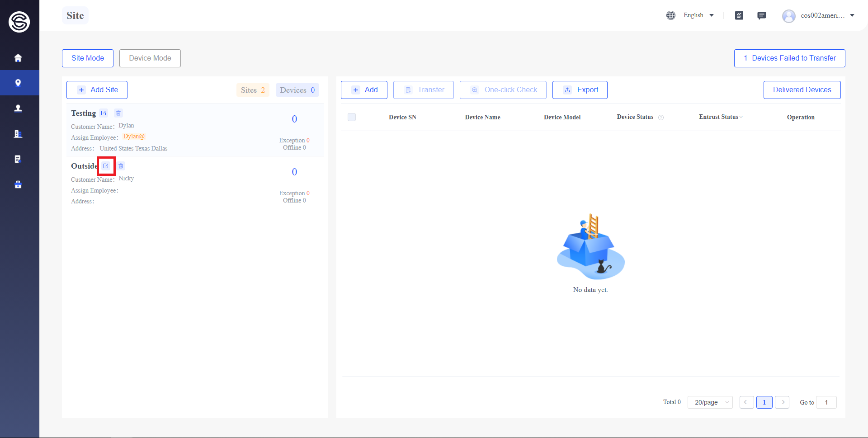Open the toolbox sidebar icon
Screen dimensions: 868x438
coord(18,184)
